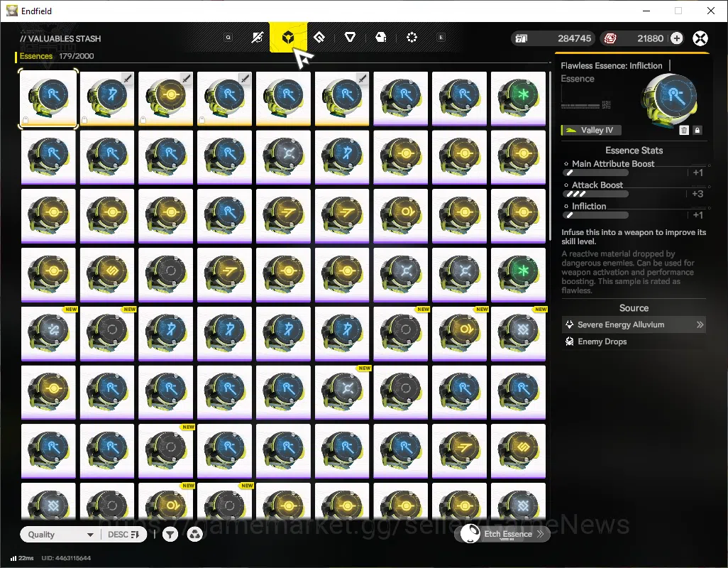Open the Quality sort dropdown
Screen dimensions: 728x568
[x=60, y=535]
